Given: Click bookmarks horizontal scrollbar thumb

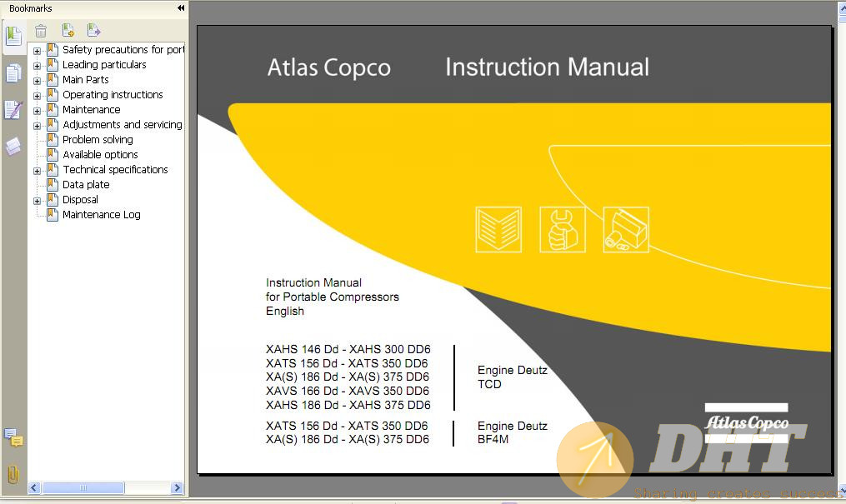Looking at the screenshot, I should [x=83, y=488].
